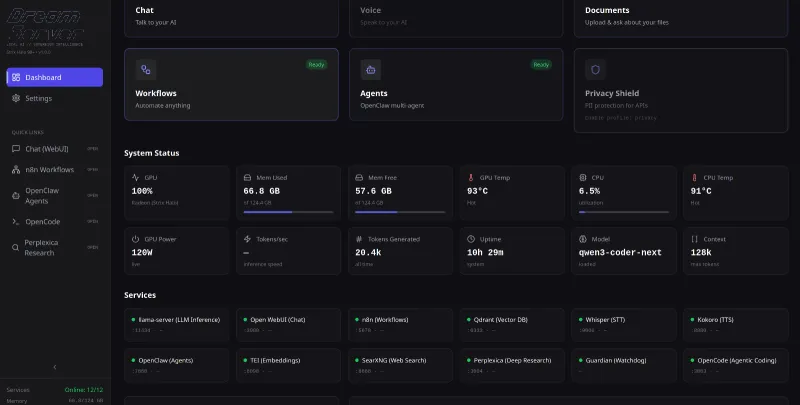Image resolution: width=800 pixels, height=405 pixels.
Task: Click the Model brain icon
Action: click(x=583, y=239)
